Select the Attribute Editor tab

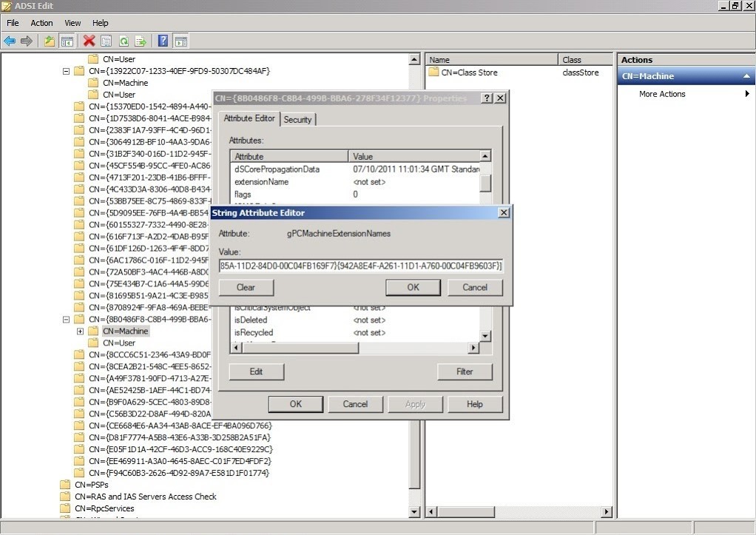pos(249,118)
